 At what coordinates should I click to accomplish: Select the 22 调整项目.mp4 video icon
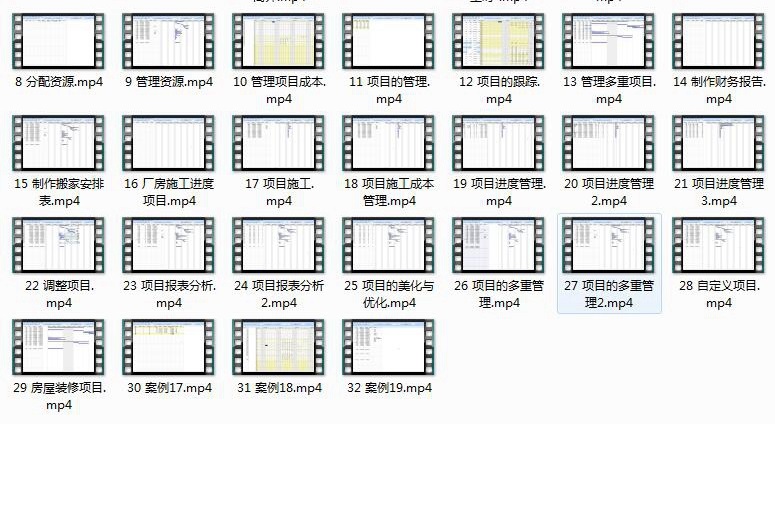(59, 246)
